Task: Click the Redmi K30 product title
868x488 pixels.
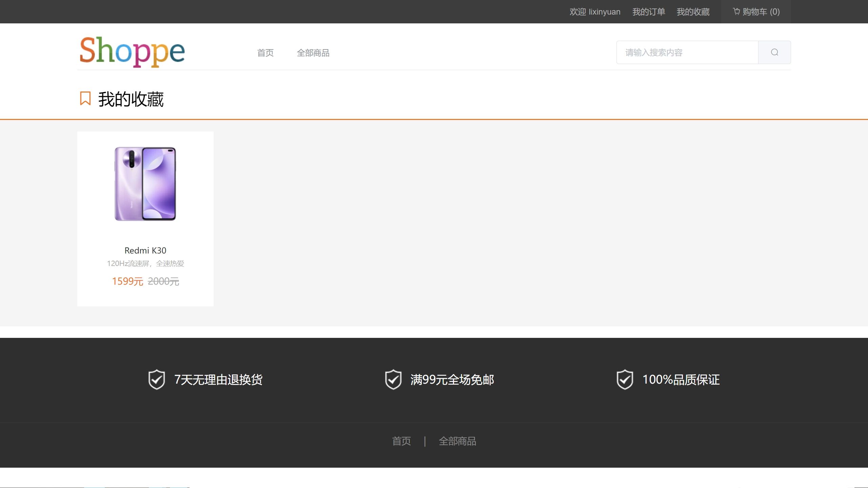Action: pos(145,250)
